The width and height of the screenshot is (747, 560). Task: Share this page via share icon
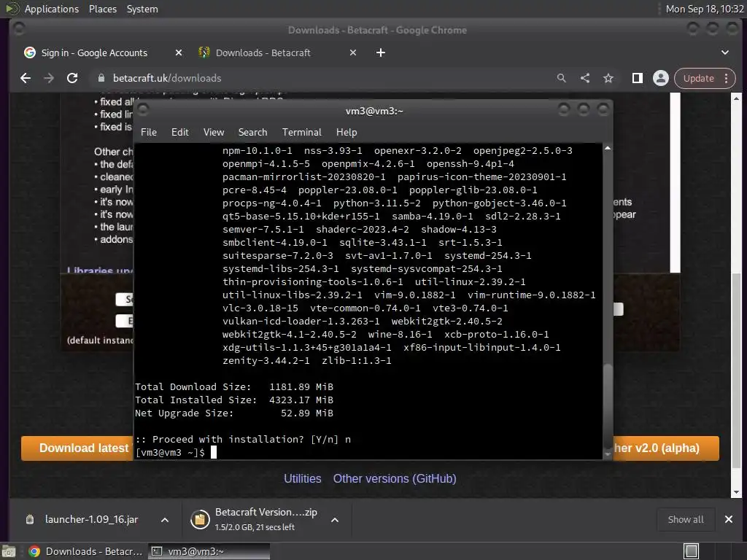[585, 78]
